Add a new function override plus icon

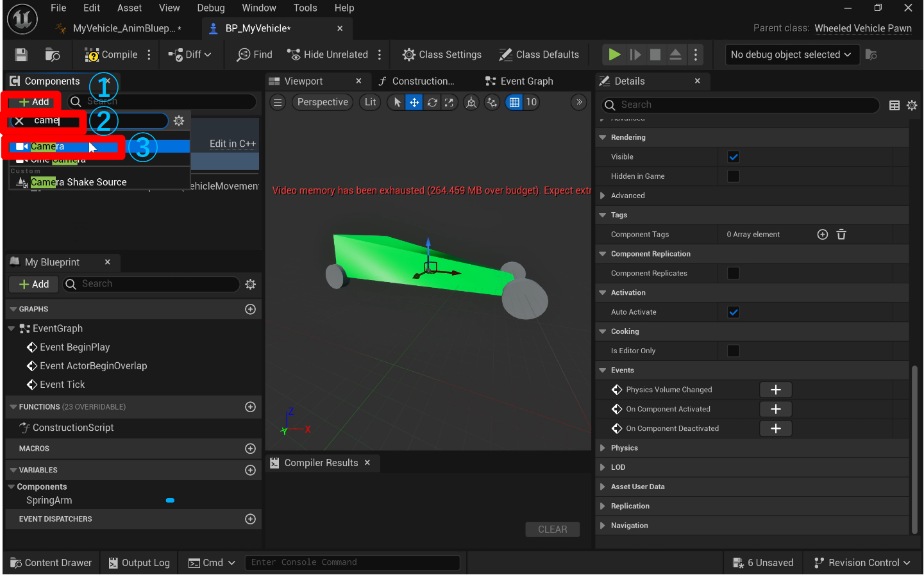(x=251, y=407)
